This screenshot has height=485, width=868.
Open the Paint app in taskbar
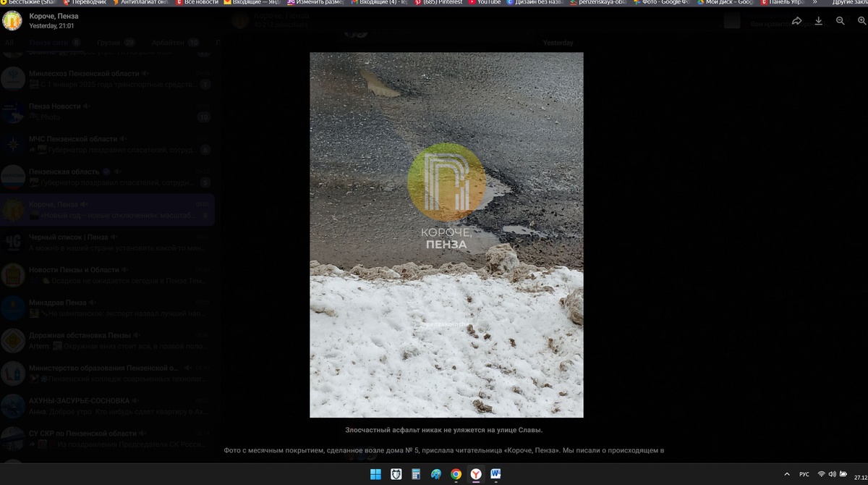coord(436,474)
